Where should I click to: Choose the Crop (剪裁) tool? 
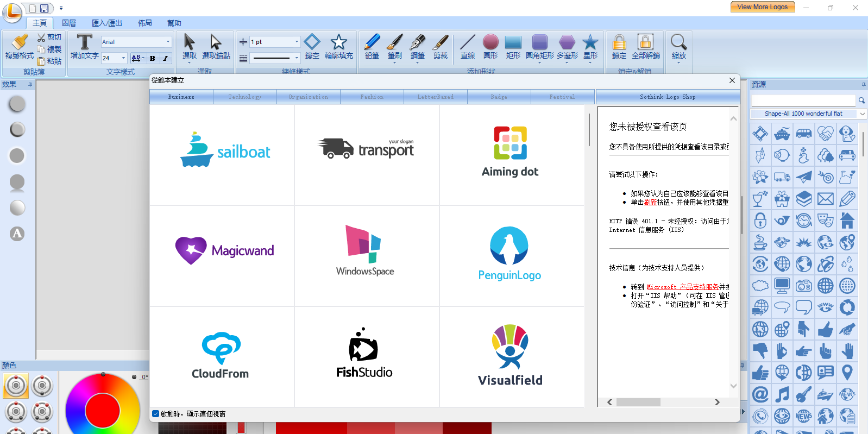coord(441,47)
